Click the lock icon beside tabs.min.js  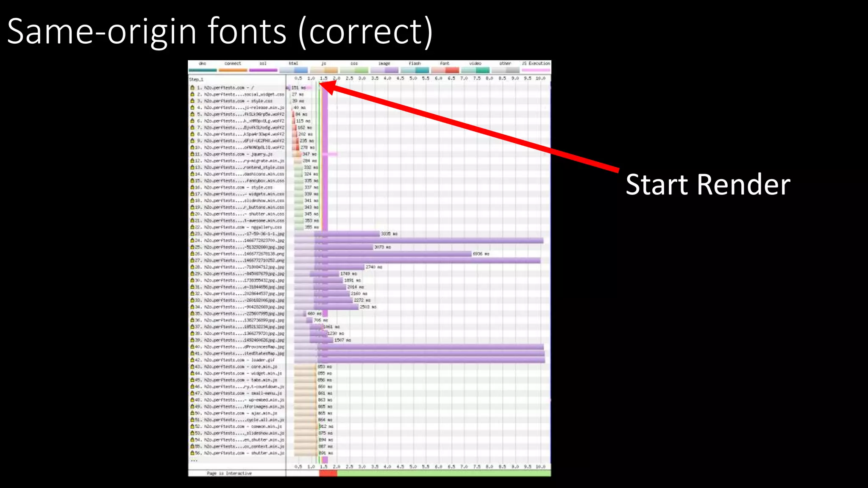pyautogui.click(x=192, y=380)
